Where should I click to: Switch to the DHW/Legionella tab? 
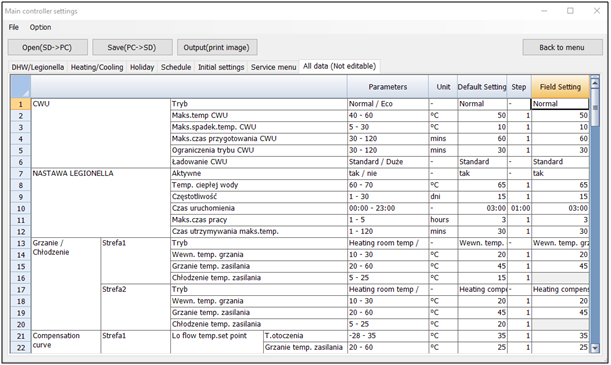pos(38,67)
